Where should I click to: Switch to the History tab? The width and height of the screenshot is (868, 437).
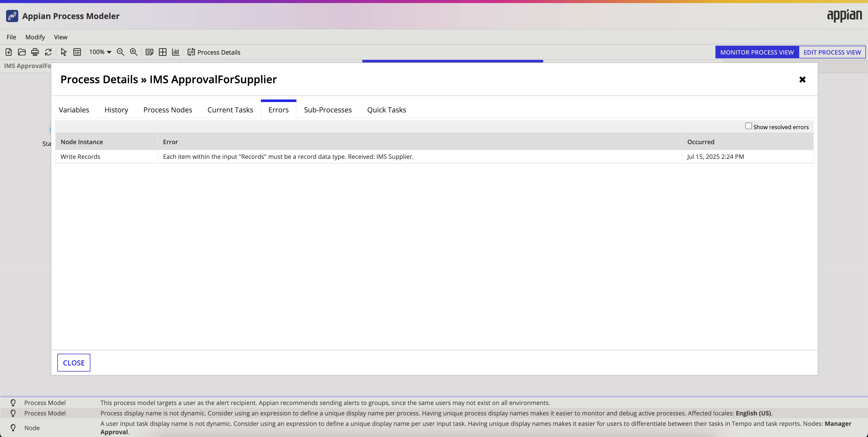[116, 110]
